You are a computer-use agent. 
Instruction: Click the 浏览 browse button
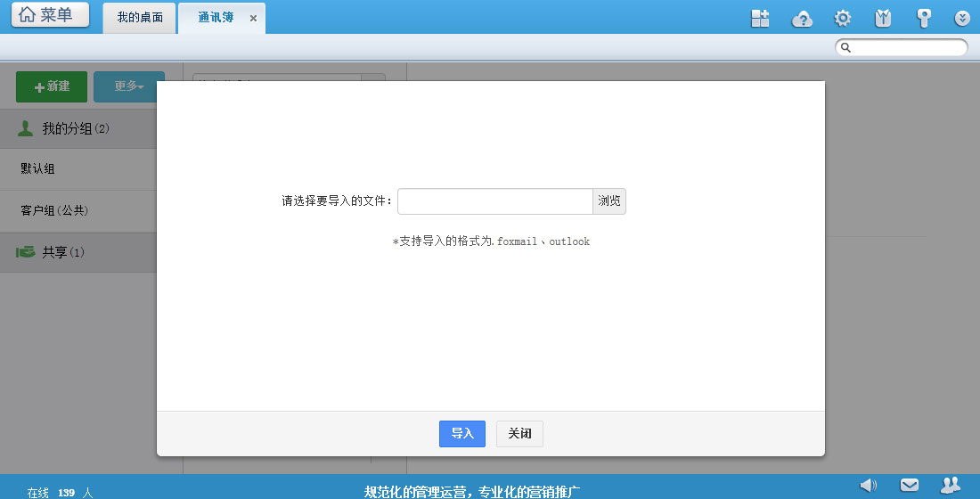609,201
